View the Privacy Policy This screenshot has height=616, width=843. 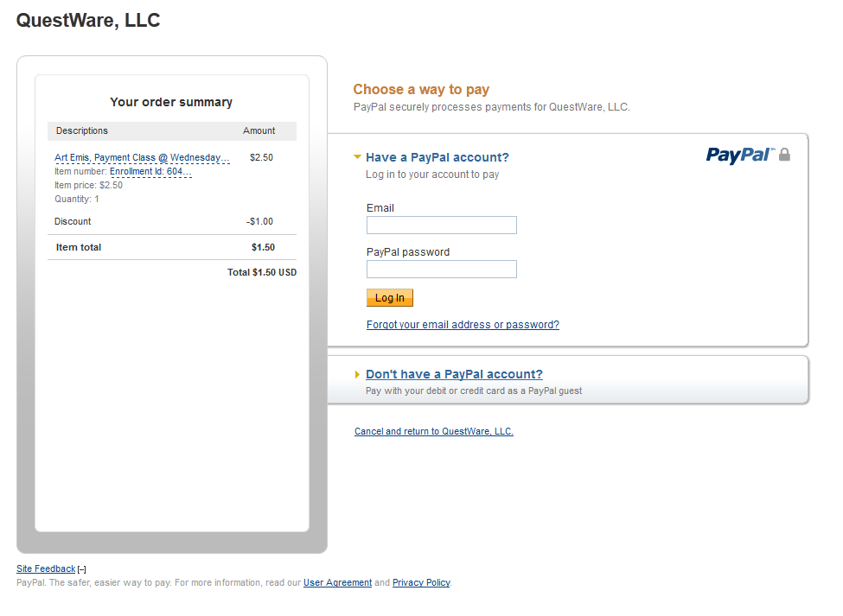tap(421, 582)
